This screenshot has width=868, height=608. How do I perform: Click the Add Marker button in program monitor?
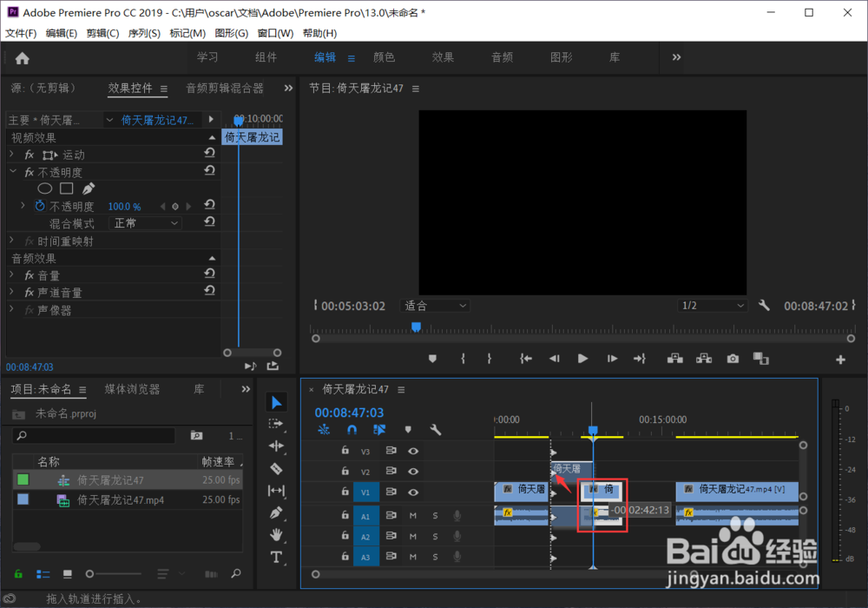click(432, 359)
